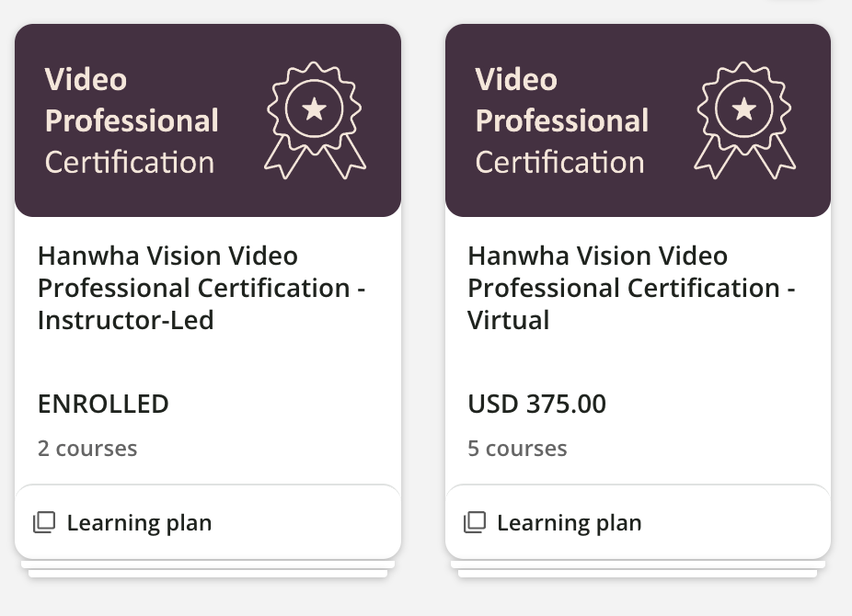Click the USD 375.00 price
The width and height of the screenshot is (852, 616).
tap(536, 404)
